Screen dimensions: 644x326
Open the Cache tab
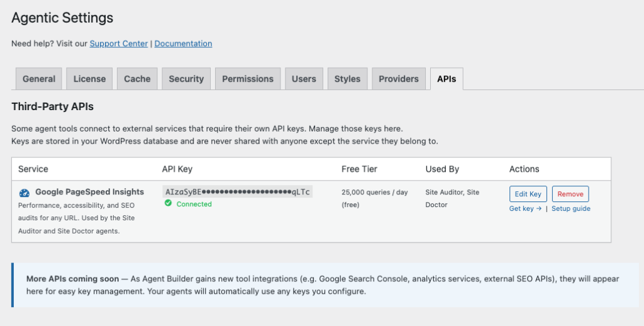click(137, 79)
